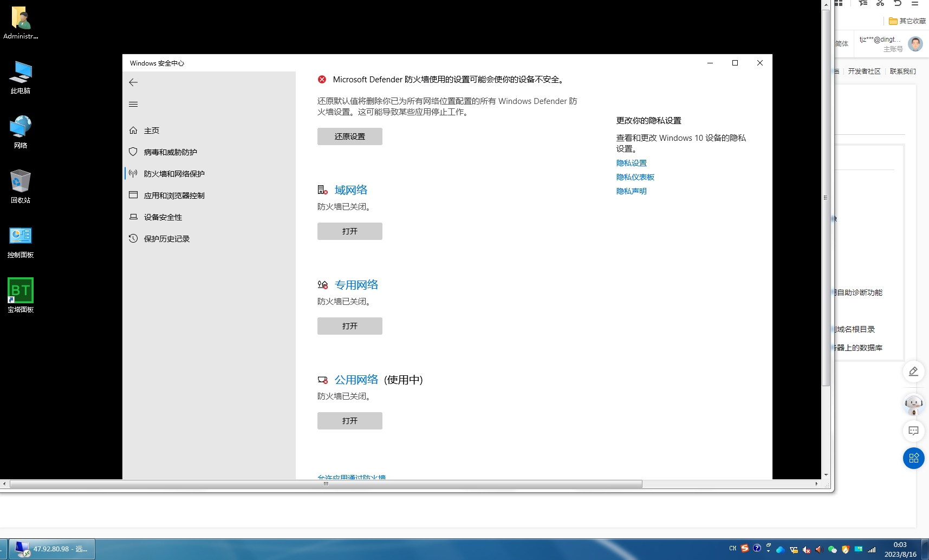Open 应用和浏览器控制 in the sidebar
Viewport: 929px width, 560px height.
[209, 196]
